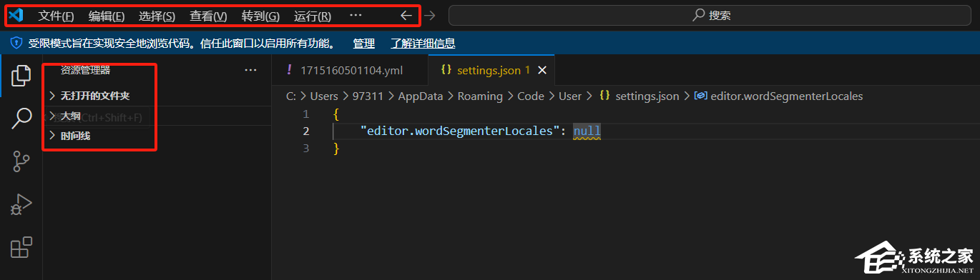The image size is (980, 280).
Task: Open the 选择(S) menu
Action: click(157, 16)
